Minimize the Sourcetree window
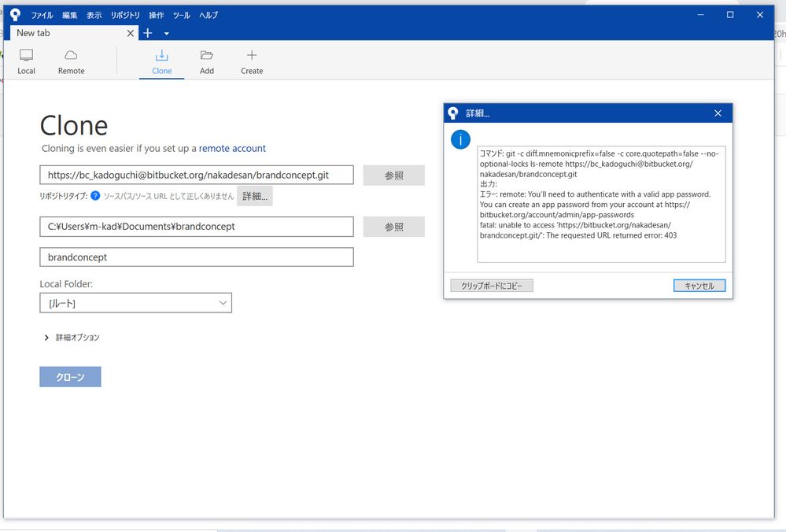The image size is (786, 532). click(701, 15)
